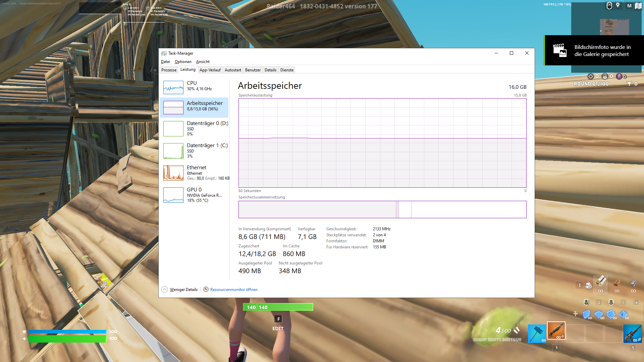Switch to the Prozesse tab
The image size is (644, 362).
(169, 70)
